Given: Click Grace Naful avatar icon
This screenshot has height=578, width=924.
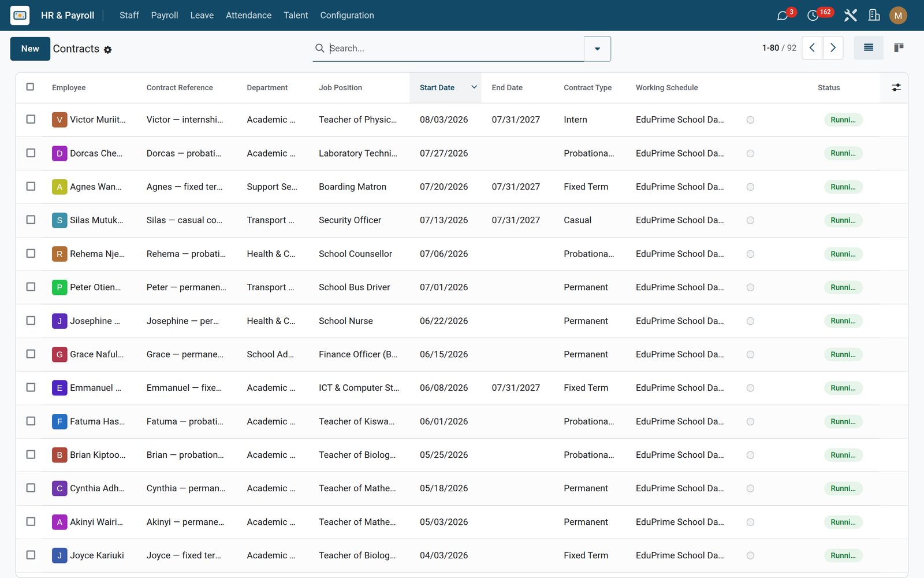Looking at the screenshot, I should coord(59,354).
